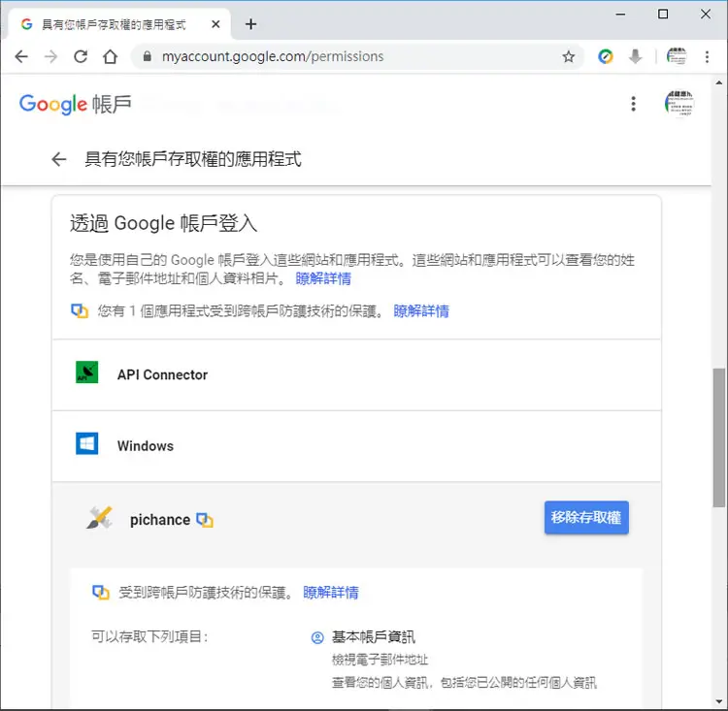Viewport: 728px width, 711px height.
Task: Open Chrome's three-dot menu
Action: (707, 56)
